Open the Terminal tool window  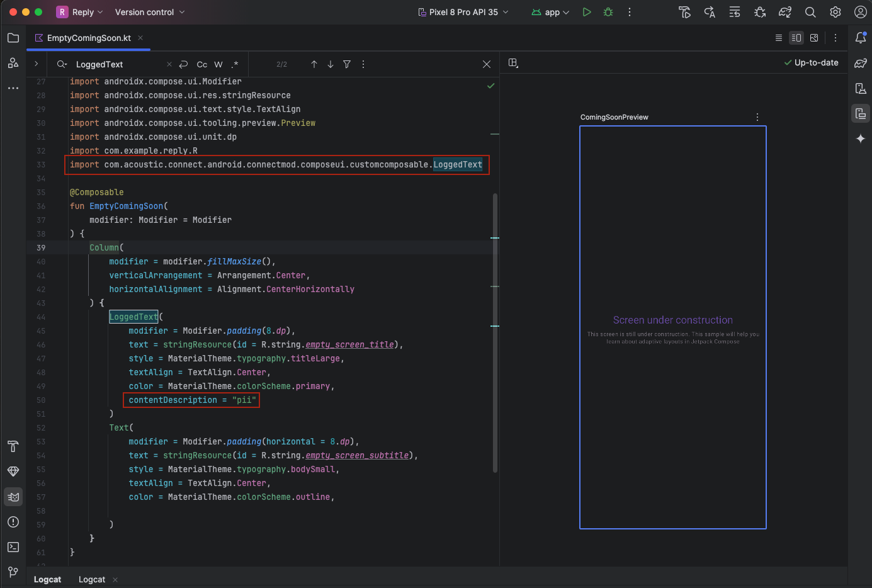pyautogui.click(x=13, y=547)
